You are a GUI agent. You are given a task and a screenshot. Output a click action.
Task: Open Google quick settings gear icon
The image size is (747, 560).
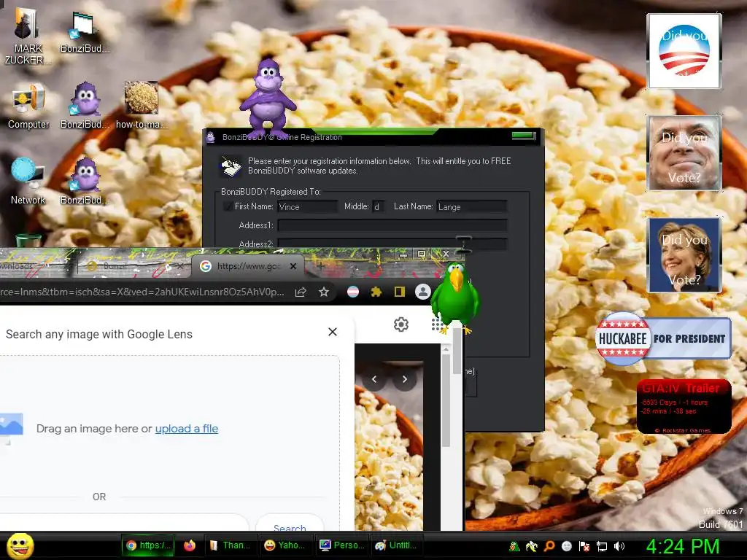pos(401,324)
